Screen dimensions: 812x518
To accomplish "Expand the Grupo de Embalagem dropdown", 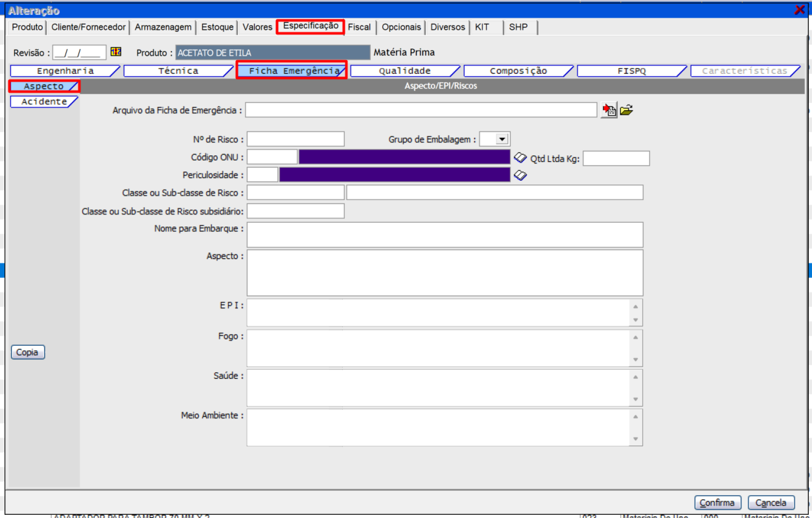I will pyautogui.click(x=502, y=139).
